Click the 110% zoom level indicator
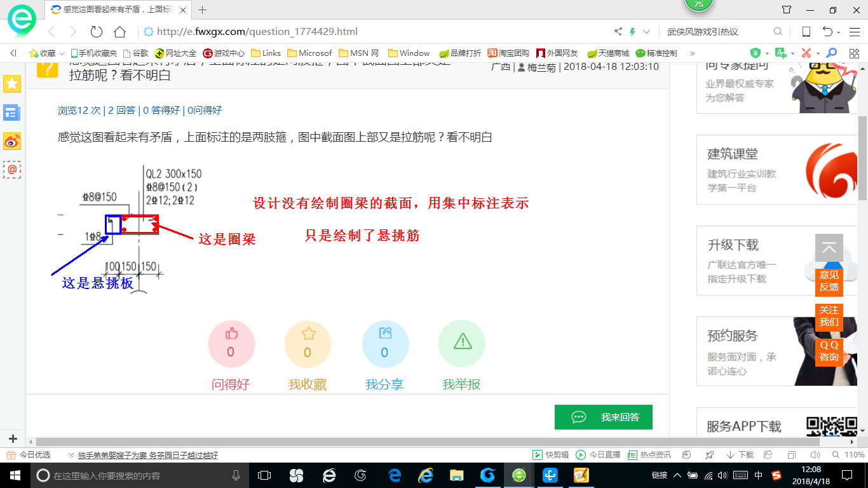The height and width of the screenshot is (488, 868). tap(848, 455)
